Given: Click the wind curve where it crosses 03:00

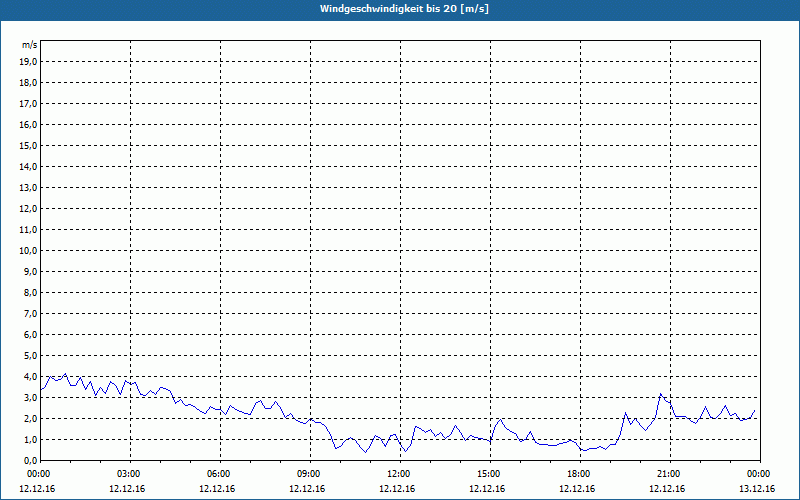Looking at the screenshot, I should pyautogui.click(x=130, y=383).
